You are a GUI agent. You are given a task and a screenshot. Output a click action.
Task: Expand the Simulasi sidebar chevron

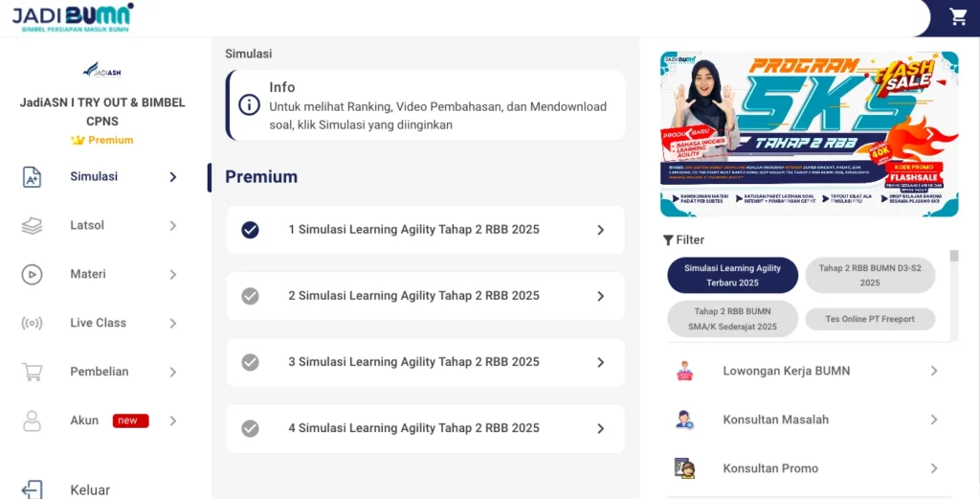tap(173, 177)
